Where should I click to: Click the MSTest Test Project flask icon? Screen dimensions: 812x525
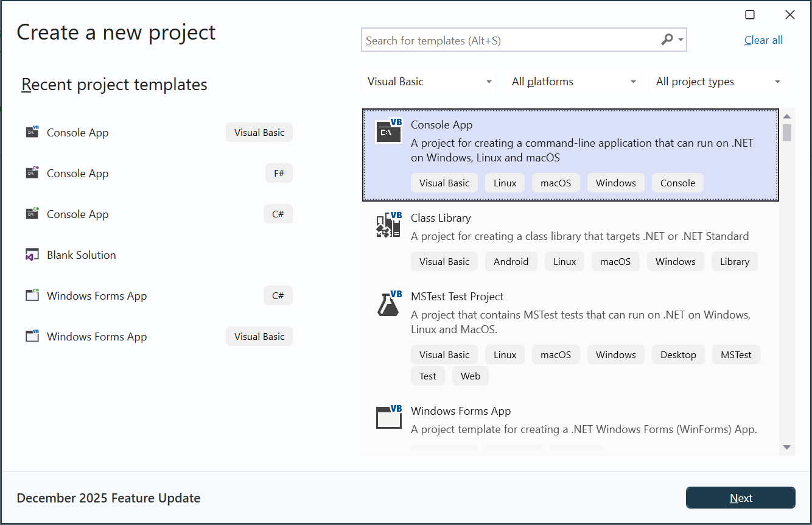[x=389, y=303]
